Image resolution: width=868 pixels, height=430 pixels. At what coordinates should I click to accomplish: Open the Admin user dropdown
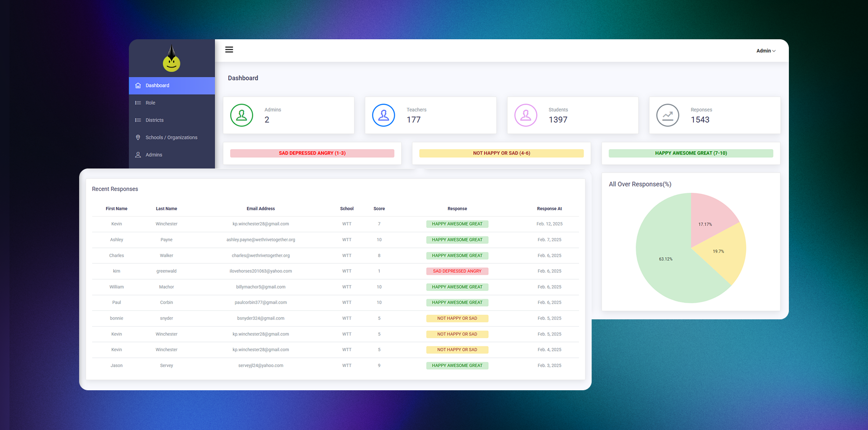[765, 51]
